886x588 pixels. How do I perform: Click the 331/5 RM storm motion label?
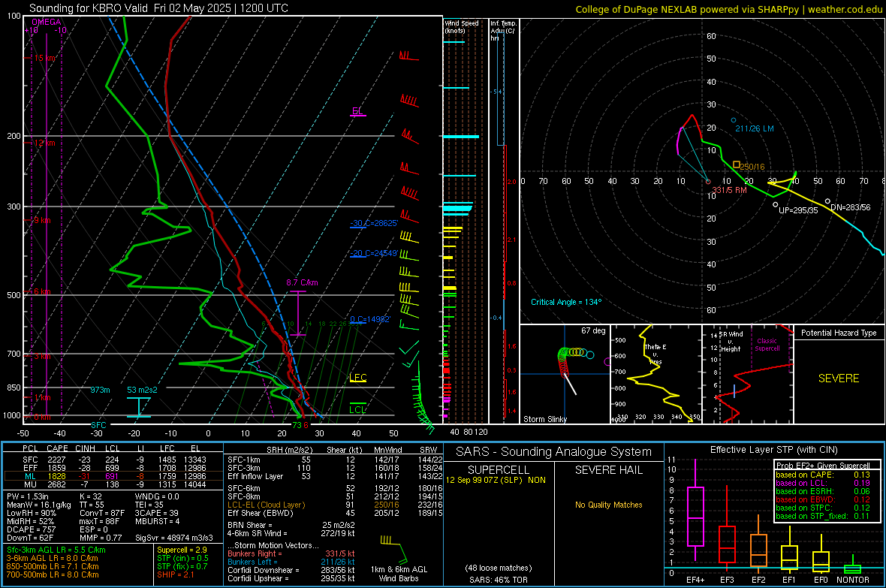(x=730, y=190)
